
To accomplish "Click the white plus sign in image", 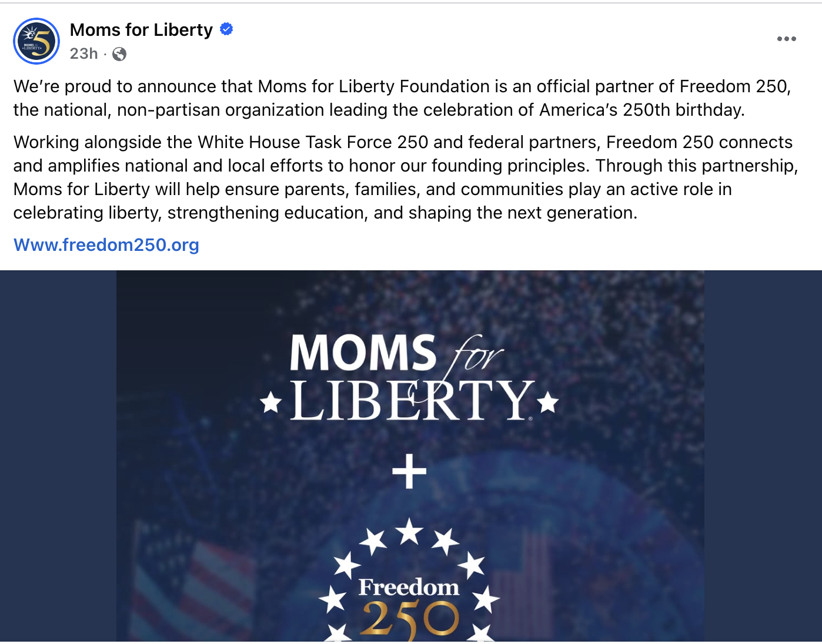I will (x=409, y=471).
